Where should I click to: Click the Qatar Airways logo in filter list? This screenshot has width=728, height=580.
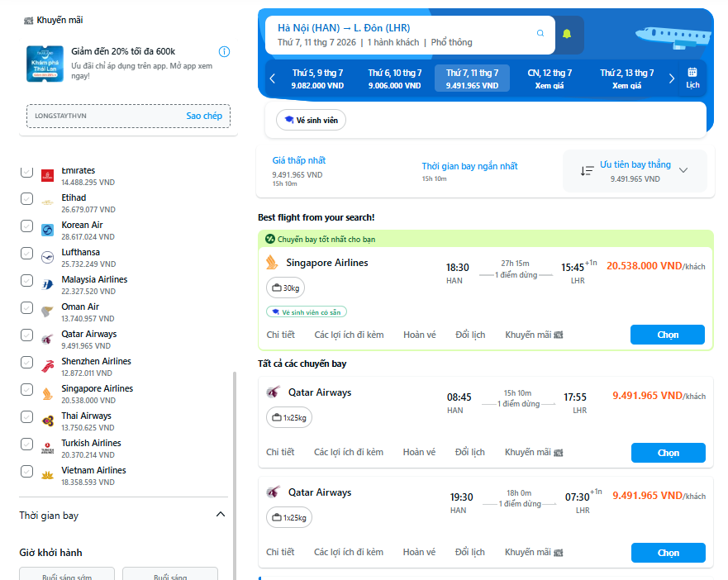47,339
